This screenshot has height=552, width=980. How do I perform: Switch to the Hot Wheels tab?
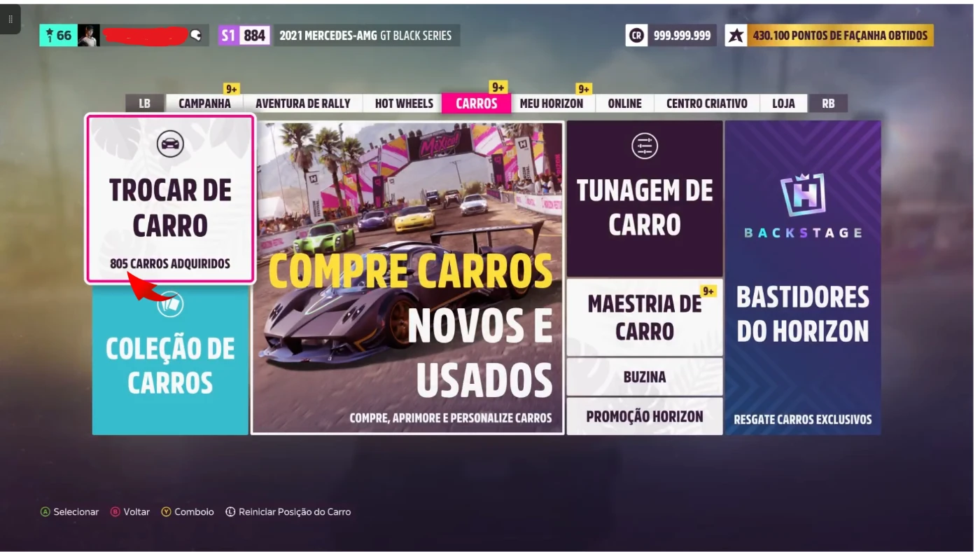[x=404, y=104]
